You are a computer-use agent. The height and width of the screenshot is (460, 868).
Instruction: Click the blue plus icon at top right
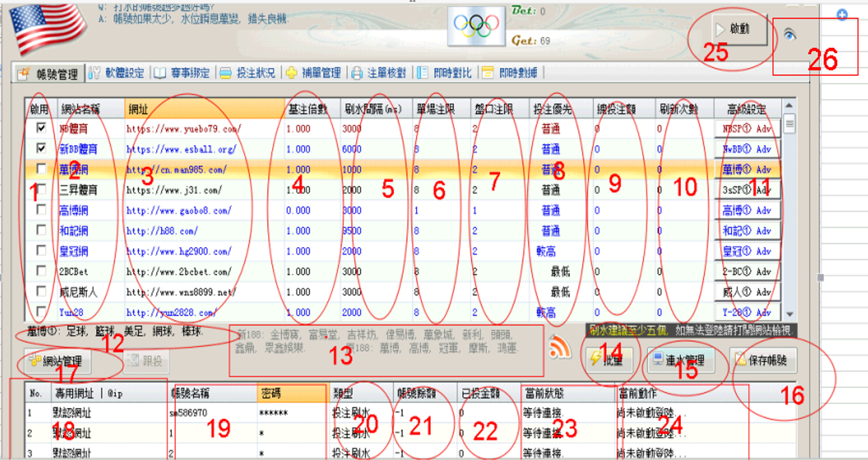843,14
